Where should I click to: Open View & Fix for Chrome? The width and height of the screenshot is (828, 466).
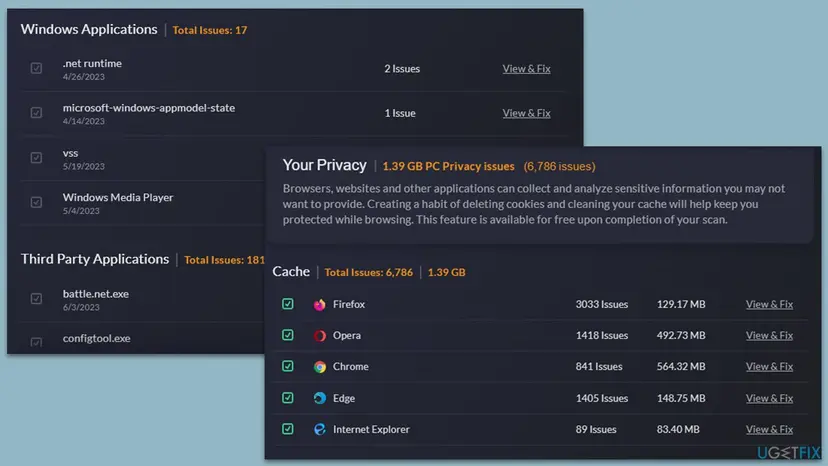[x=769, y=367]
